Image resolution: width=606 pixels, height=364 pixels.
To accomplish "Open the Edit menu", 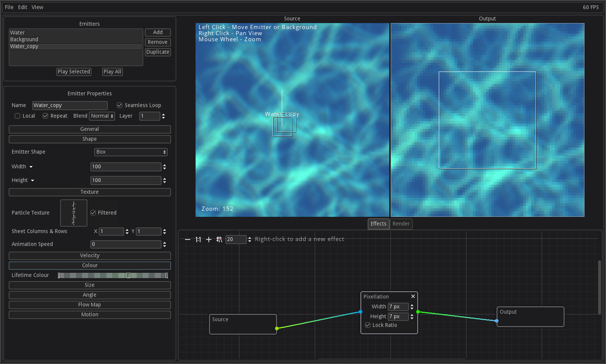I will 22,7.
